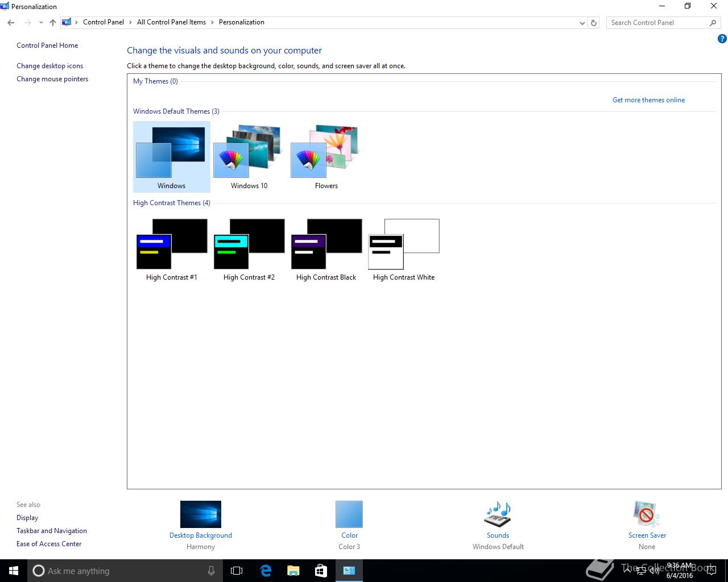Click the Sounds link text

click(498, 535)
